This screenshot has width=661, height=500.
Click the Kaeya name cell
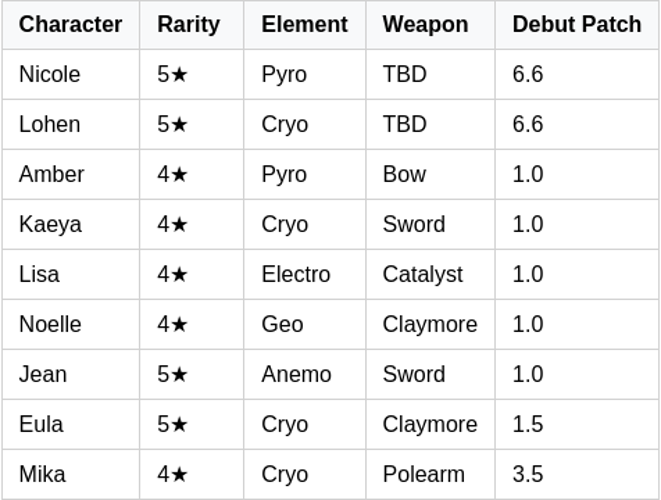(50, 225)
